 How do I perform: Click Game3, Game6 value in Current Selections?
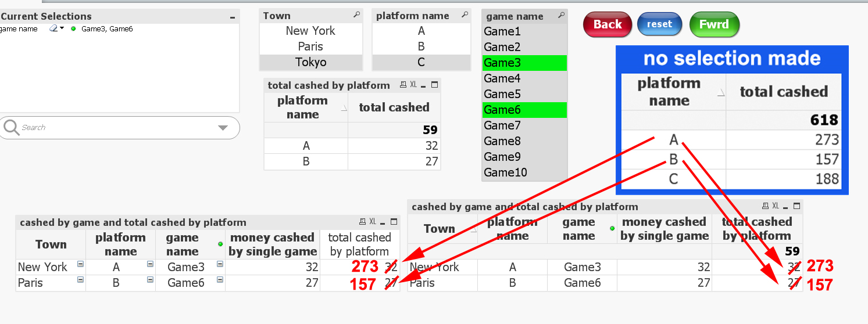tap(107, 28)
